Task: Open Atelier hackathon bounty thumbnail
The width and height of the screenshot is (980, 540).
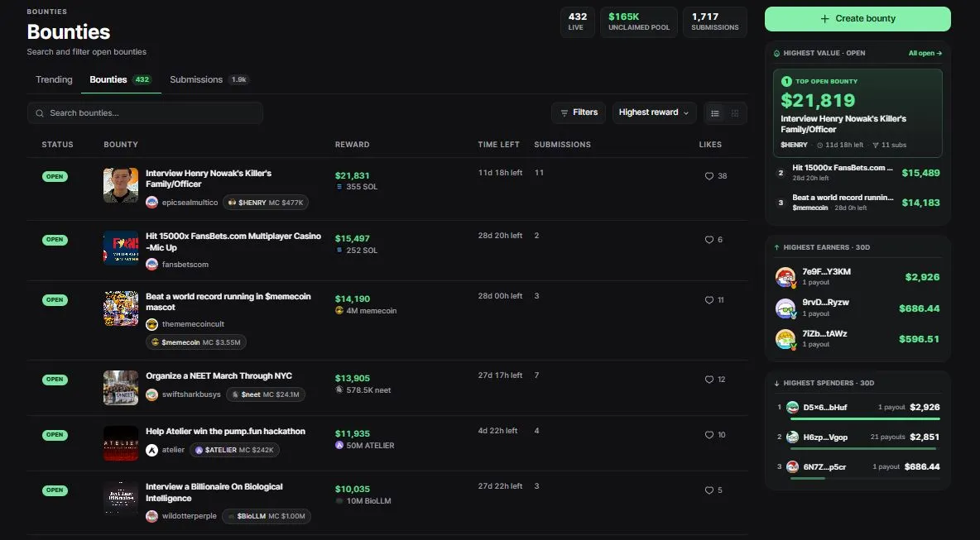Action: point(121,443)
